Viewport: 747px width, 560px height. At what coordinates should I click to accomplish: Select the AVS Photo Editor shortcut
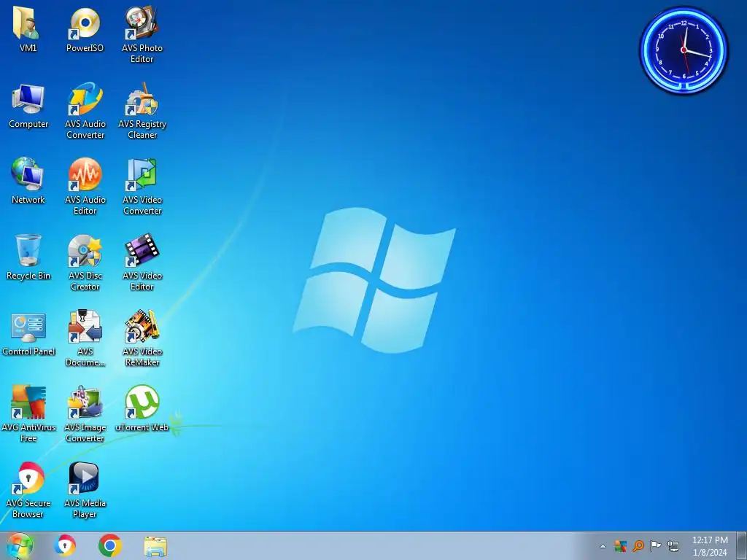click(x=142, y=34)
